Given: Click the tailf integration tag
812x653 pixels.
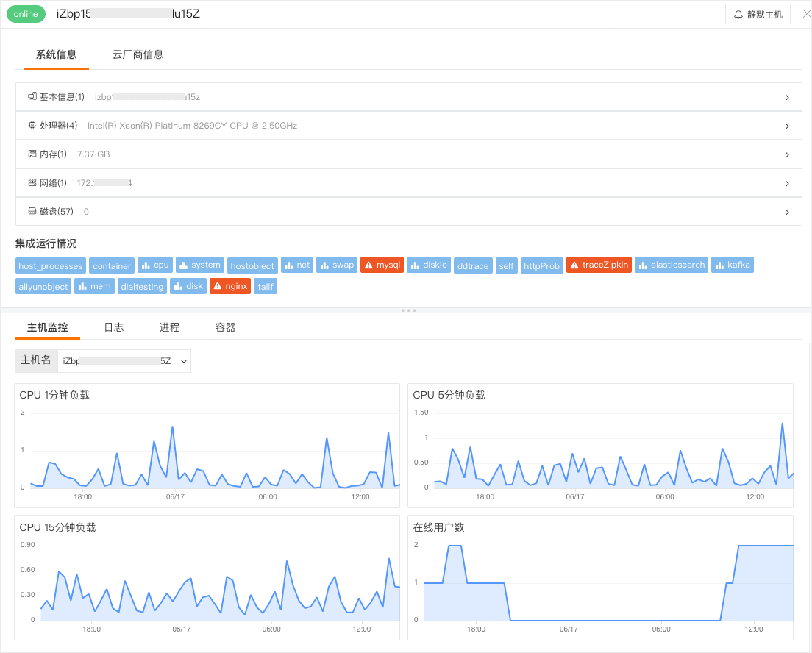Looking at the screenshot, I should (x=266, y=286).
